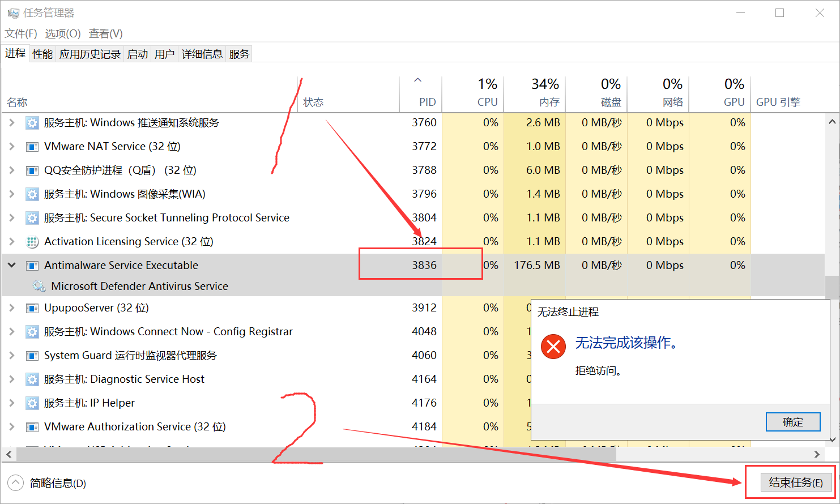The height and width of the screenshot is (504, 840).
Task: Click the horizontal scrollbar right arrow
Action: 817,454
